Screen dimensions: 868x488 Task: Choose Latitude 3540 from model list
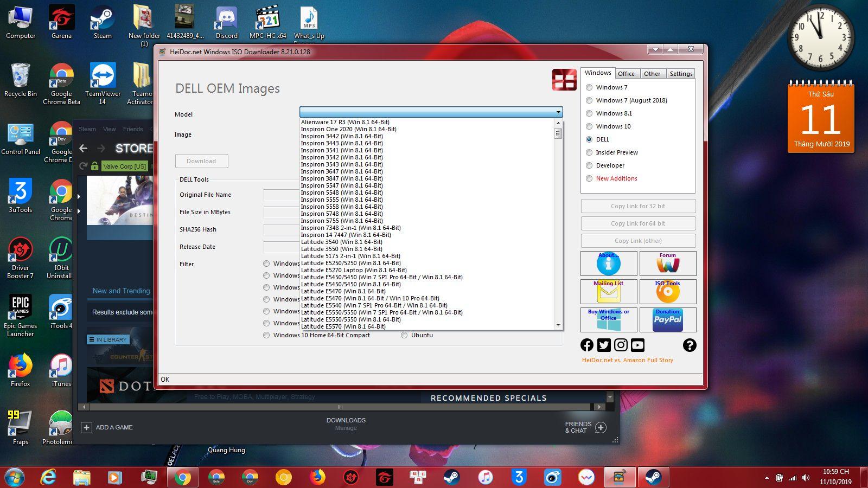[x=342, y=242]
